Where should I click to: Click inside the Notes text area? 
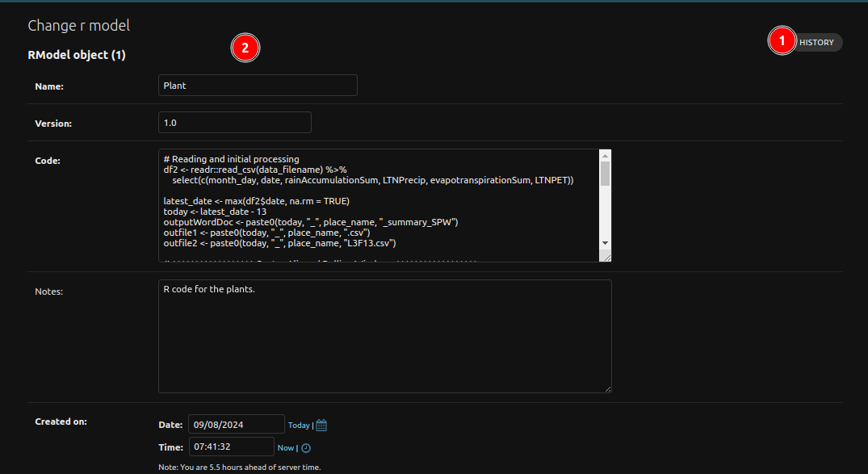[x=384, y=337]
